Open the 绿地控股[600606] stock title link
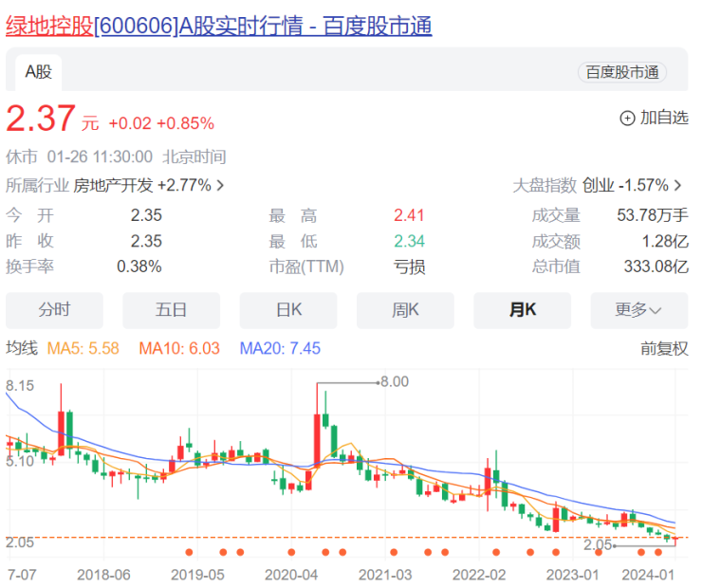This screenshot has width=702, height=588. (218, 26)
